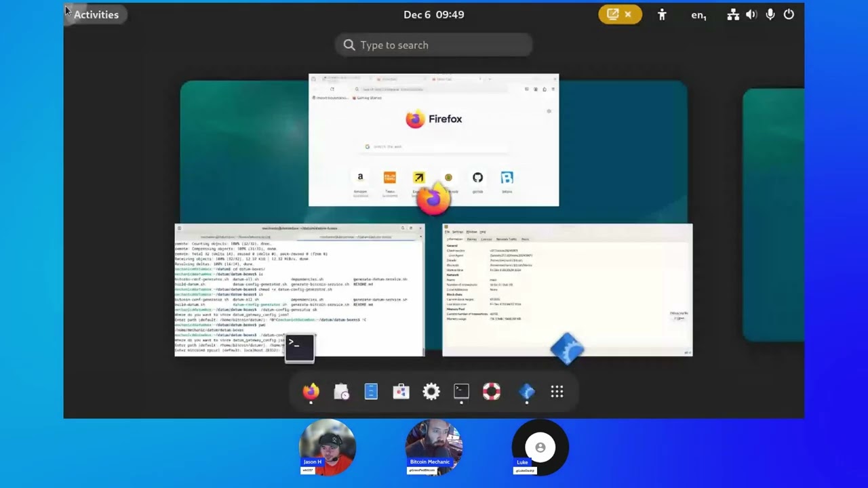Stop screen sharing with the x button

pos(628,14)
